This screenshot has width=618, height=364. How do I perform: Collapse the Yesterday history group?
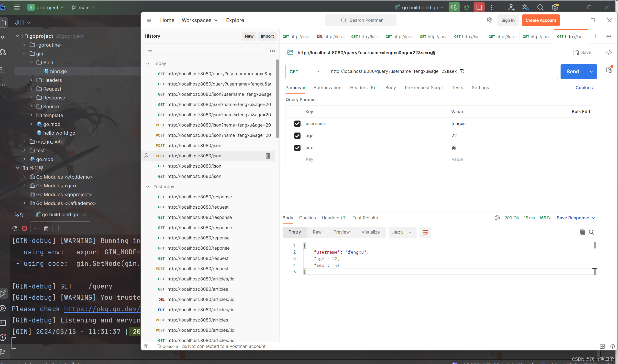point(147,187)
